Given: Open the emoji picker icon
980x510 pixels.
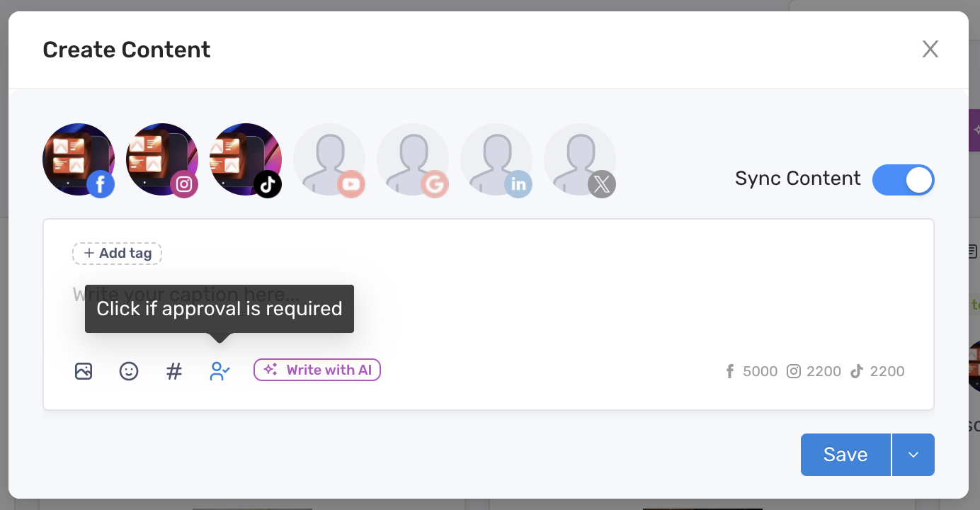Looking at the screenshot, I should coord(129,371).
